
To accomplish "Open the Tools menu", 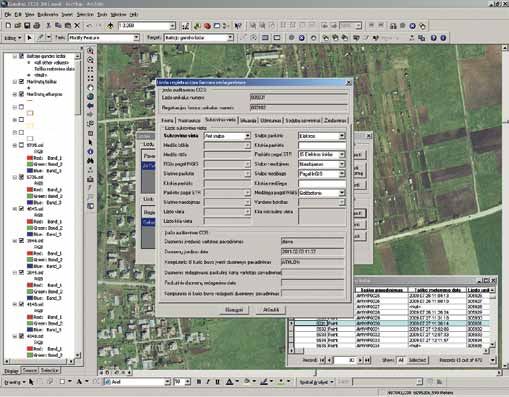I will tap(102, 15).
